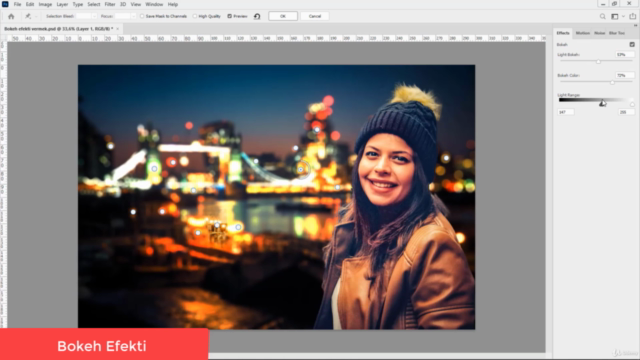The width and height of the screenshot is (640, 360).
Task: Switch to the Effects tab
Action: coord(563,33)
